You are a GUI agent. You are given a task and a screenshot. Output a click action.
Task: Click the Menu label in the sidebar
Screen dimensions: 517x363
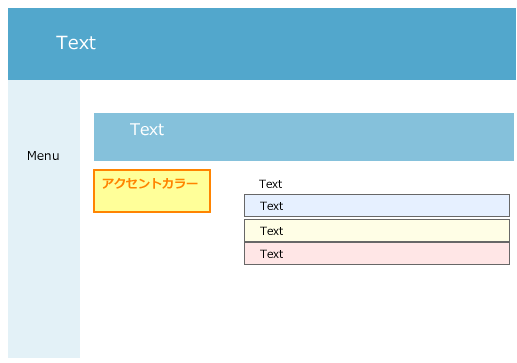(x=43, y=156)
